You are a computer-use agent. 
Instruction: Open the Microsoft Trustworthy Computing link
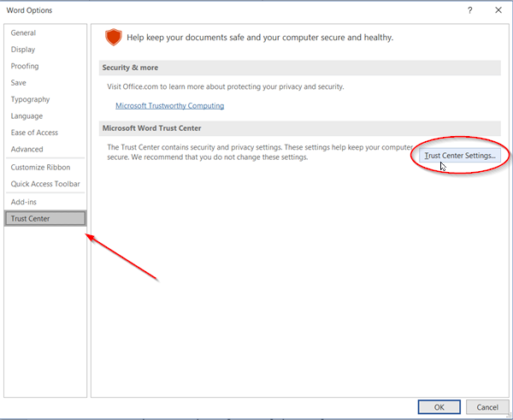coord(169,106)
